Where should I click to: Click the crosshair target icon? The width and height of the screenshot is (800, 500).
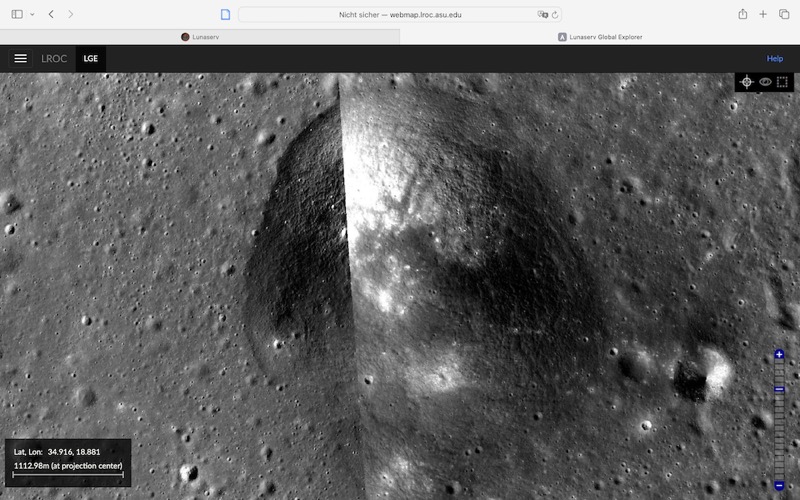[x=747, y=82]
